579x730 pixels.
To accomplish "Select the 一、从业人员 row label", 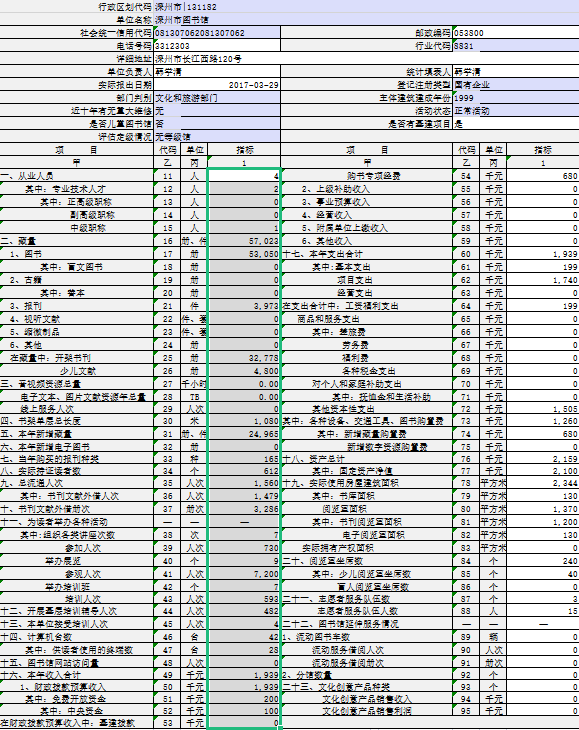I will click(77, 176).
